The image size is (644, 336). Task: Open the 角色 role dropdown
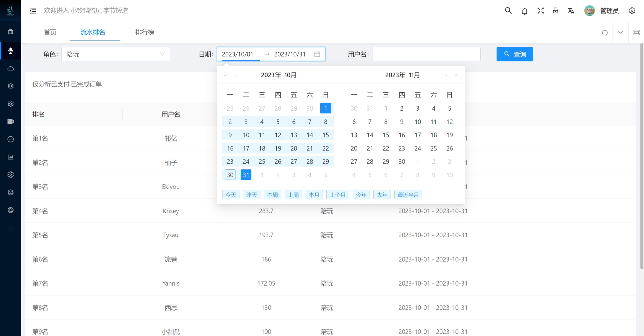116,54
